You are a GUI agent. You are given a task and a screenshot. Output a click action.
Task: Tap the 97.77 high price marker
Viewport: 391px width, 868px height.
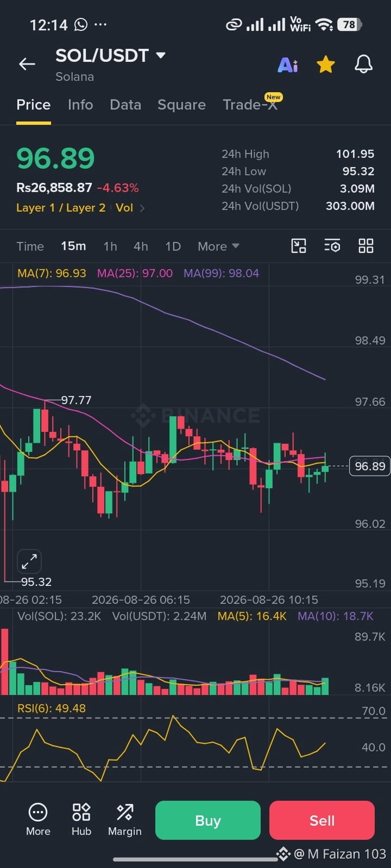[76, 400]
